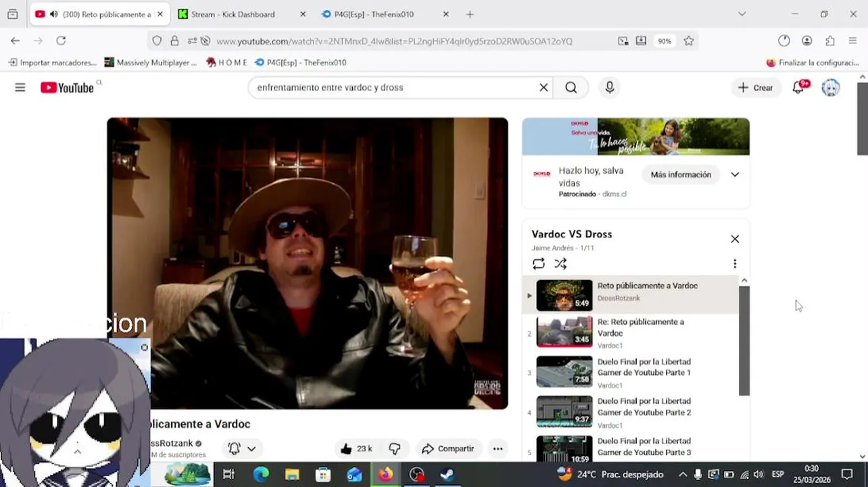Close the avatar overlay
Image resolution: width=868 pixels, height=487 pixels.
click(144, 347)
